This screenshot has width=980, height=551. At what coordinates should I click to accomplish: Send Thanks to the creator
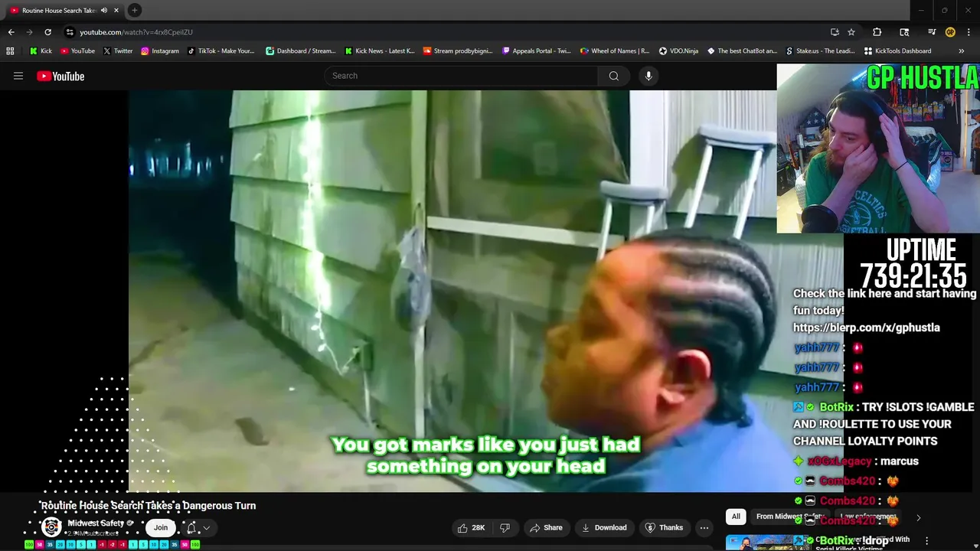(x=663, y=527)
